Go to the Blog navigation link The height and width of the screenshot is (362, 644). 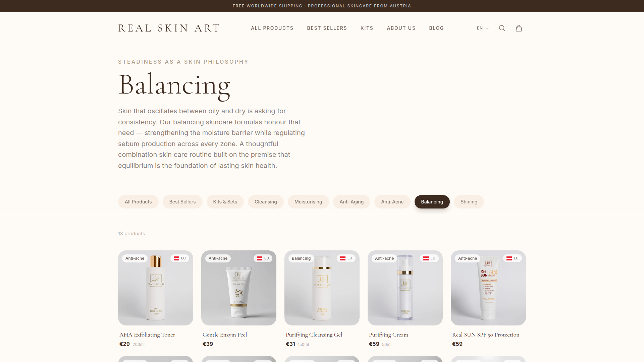tap(436, 28)
